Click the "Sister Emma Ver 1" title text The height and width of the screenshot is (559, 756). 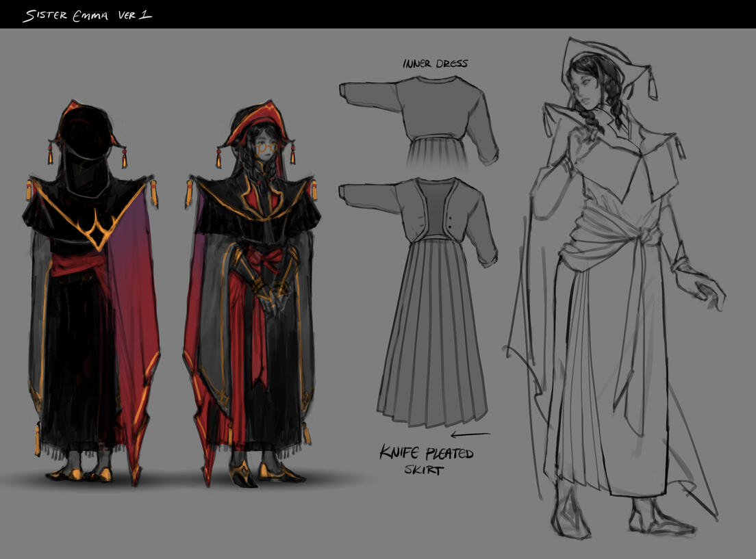click(x=87, y=15)
